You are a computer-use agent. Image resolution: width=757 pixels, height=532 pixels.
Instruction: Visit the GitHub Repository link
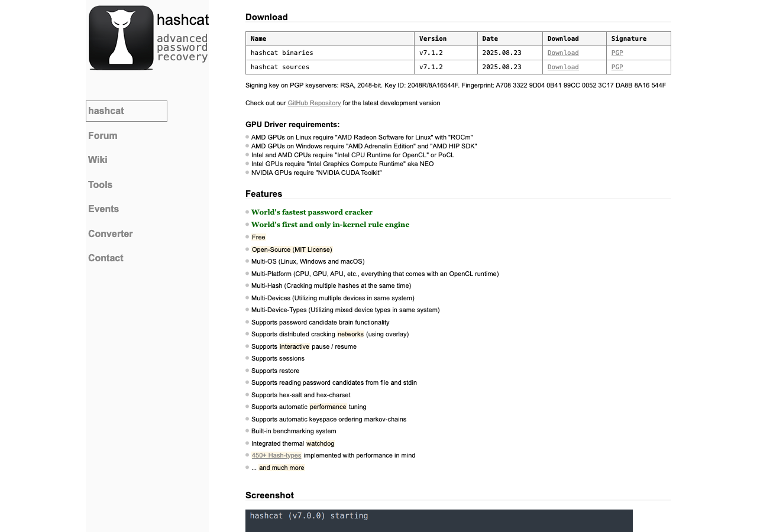click(x=314, y=103)
